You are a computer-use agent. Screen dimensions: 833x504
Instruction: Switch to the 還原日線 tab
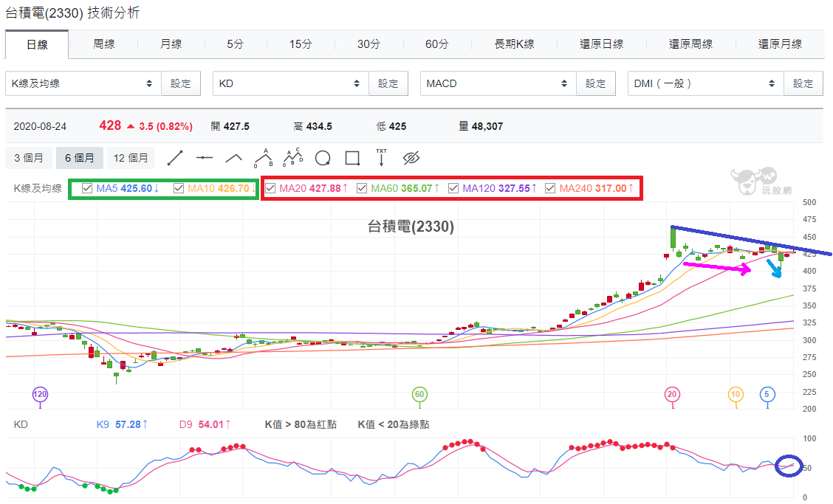tap(601, 44)
